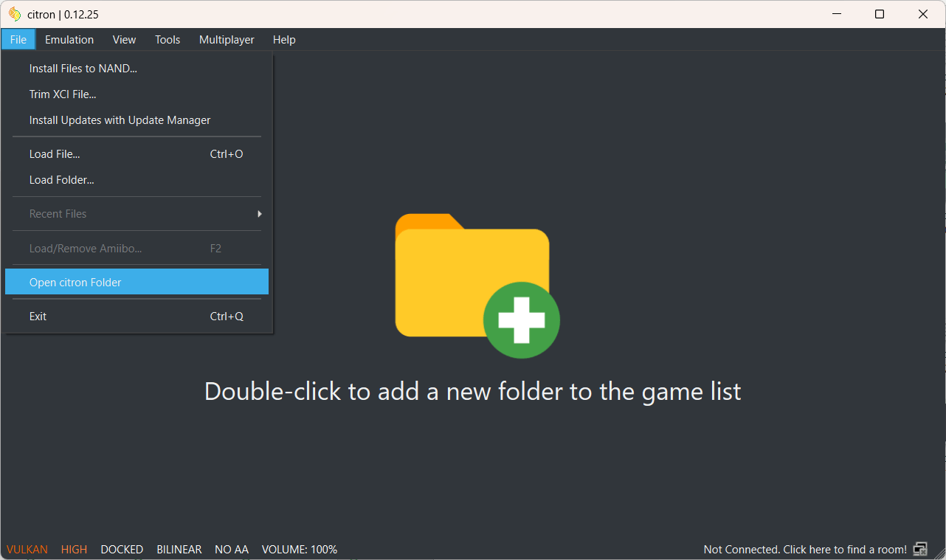Viewport: 946px width, 560px height.
Task: Toggle the HIGH GPU accuracy button
Action: coord(74,550)
